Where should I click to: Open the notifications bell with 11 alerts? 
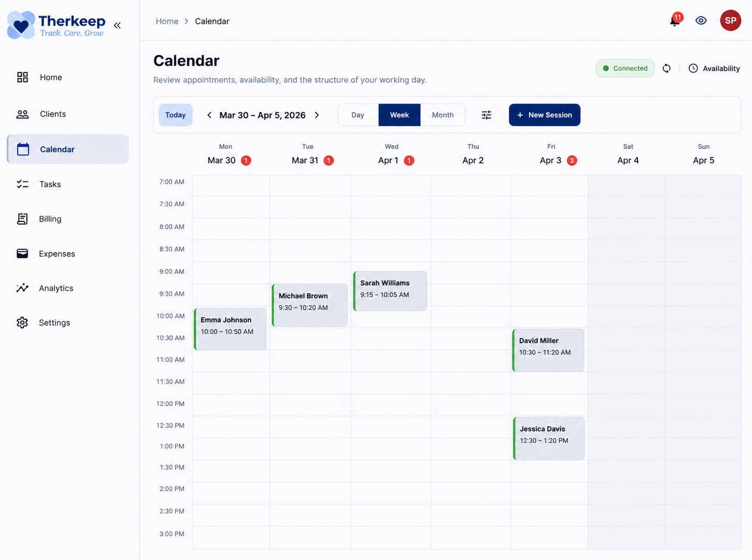674,20
